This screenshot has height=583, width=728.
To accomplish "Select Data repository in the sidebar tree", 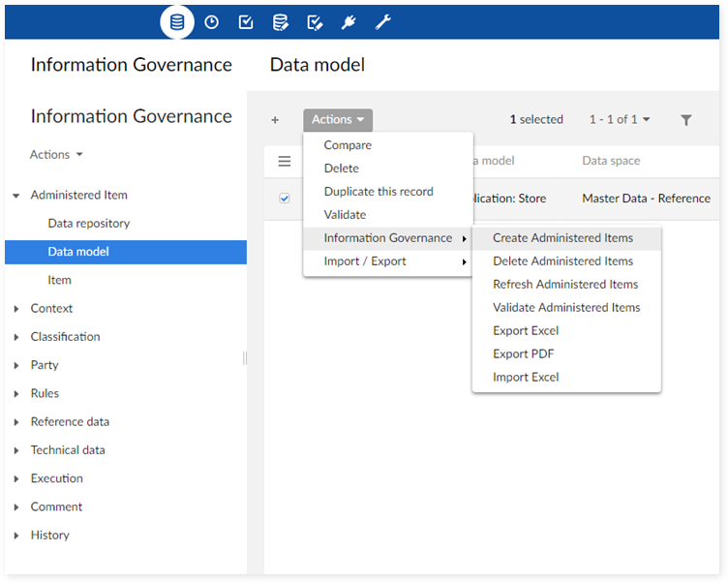I will (89, 224).
